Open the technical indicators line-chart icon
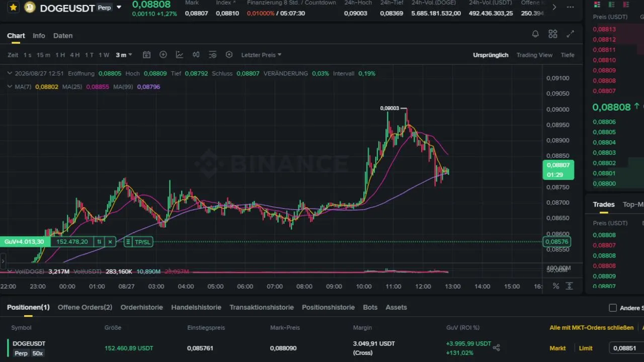 [x=180, y=55]
